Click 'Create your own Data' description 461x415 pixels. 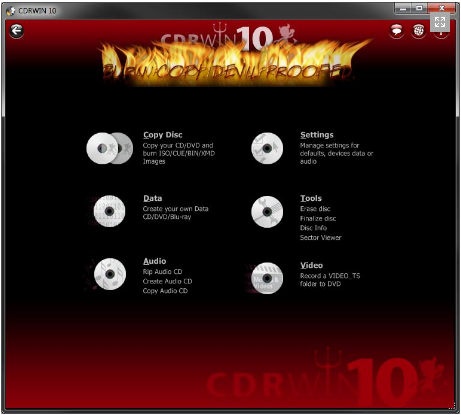tap(175, 213)
